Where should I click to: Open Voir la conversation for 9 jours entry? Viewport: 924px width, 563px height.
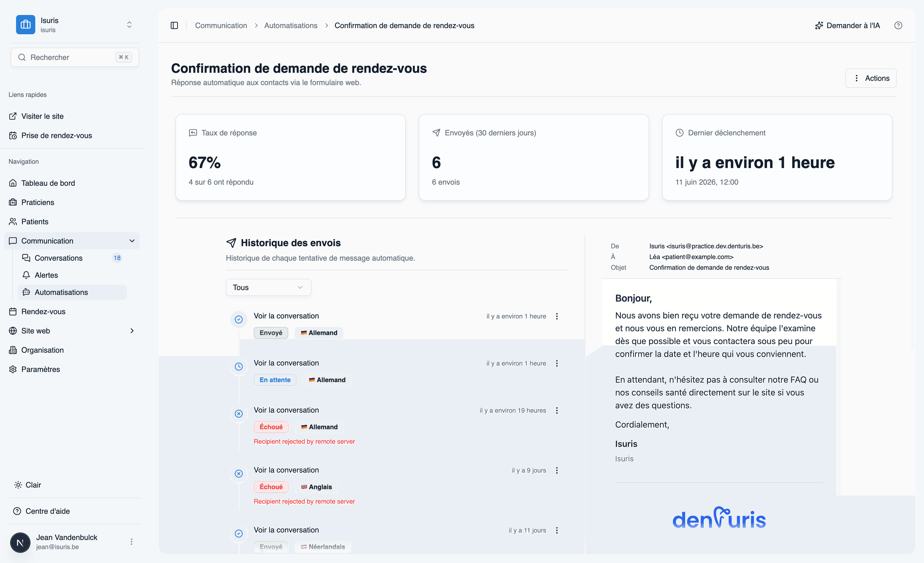click(x=286, y=470)
